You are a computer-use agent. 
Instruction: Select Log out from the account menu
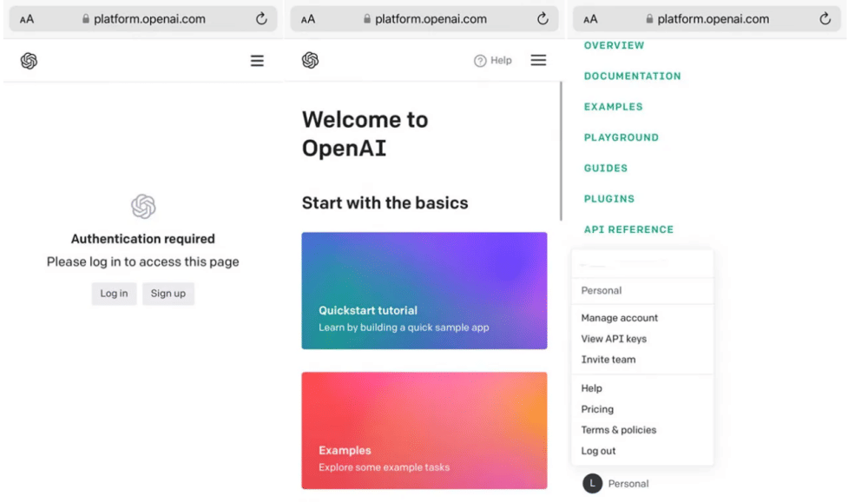tap(598, 451)
